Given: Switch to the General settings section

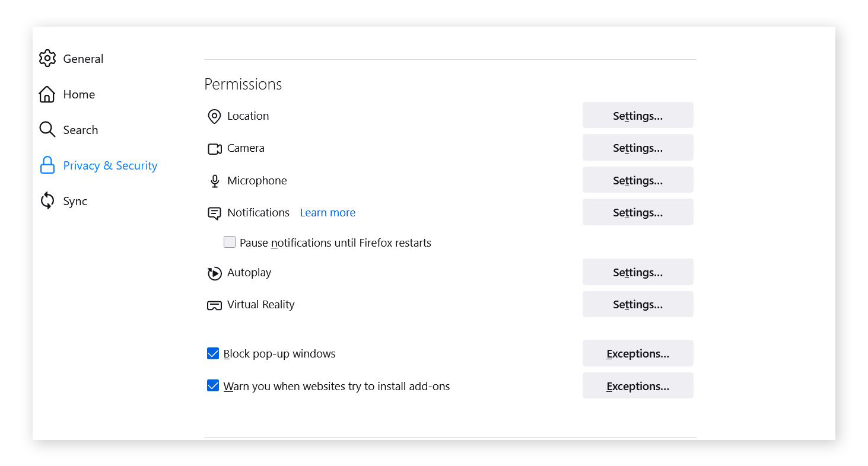Looking at the screenshot, I should click(83, 58).
